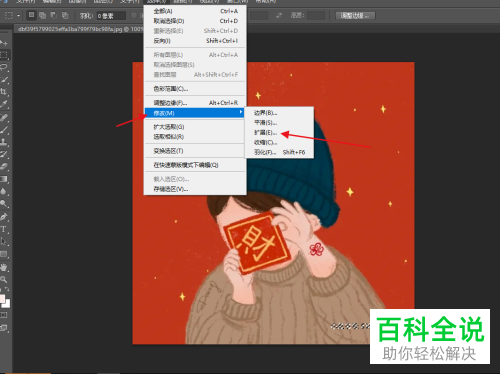Click the feather 羽化 value field
Screen dimensions: 500x374
tap(111, 16)
